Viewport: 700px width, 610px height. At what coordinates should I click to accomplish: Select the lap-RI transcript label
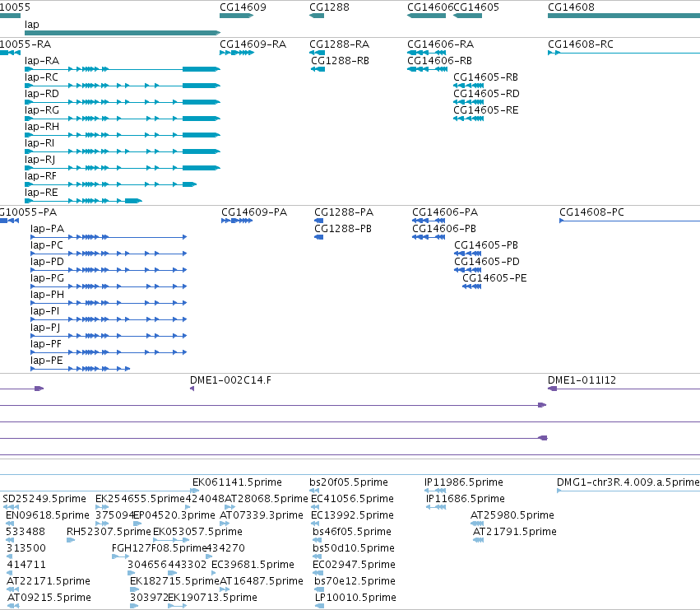39,143
